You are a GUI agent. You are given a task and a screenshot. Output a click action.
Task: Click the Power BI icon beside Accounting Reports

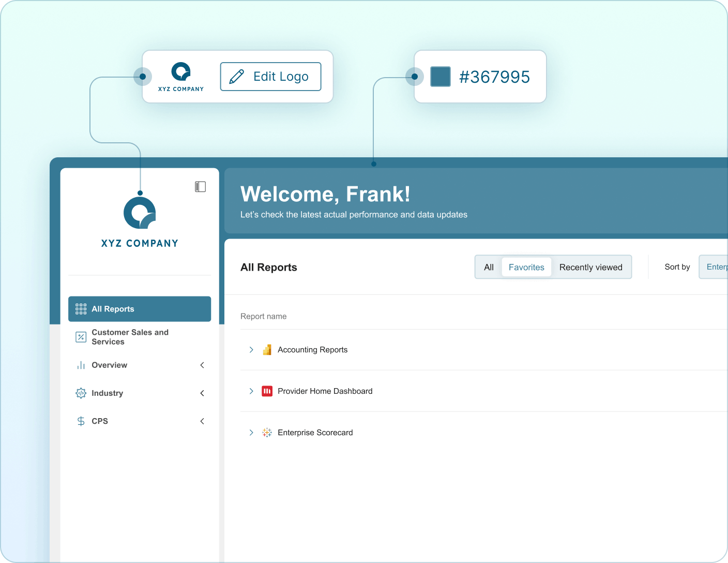267,350
